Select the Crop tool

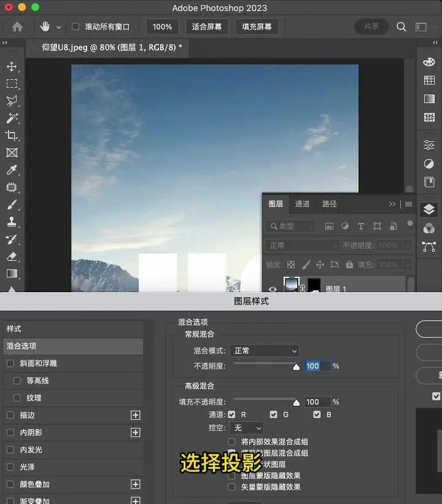[12, 135]
